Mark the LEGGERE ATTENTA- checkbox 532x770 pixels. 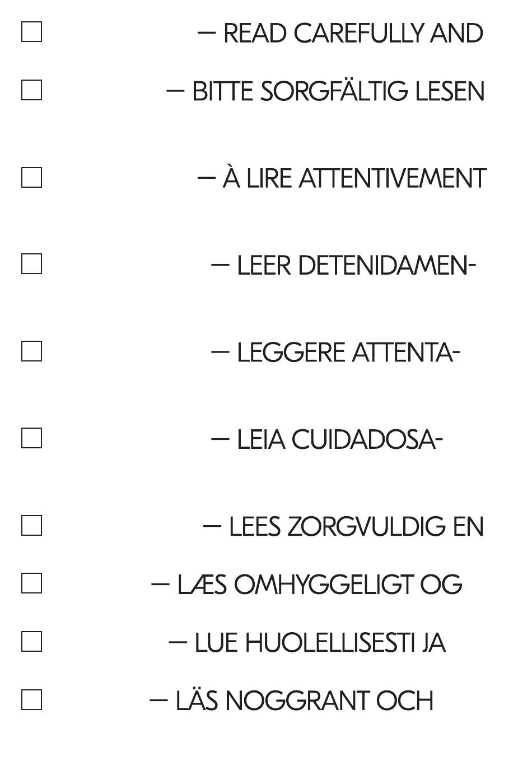31,351
